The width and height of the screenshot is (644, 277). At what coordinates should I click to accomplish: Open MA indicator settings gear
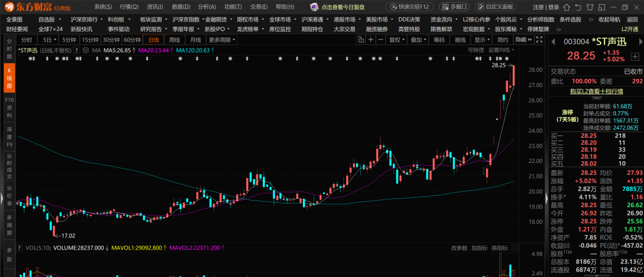[x=85, y=50]
